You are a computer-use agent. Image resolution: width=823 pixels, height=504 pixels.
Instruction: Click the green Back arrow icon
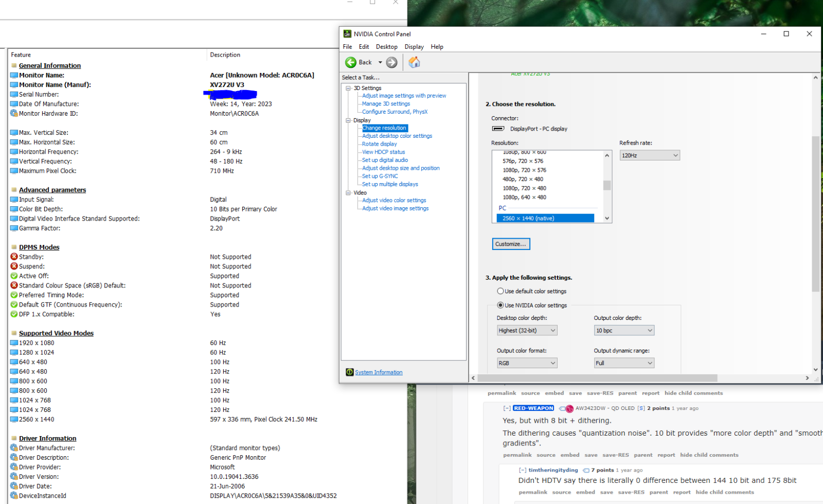[x=351, y=62]
